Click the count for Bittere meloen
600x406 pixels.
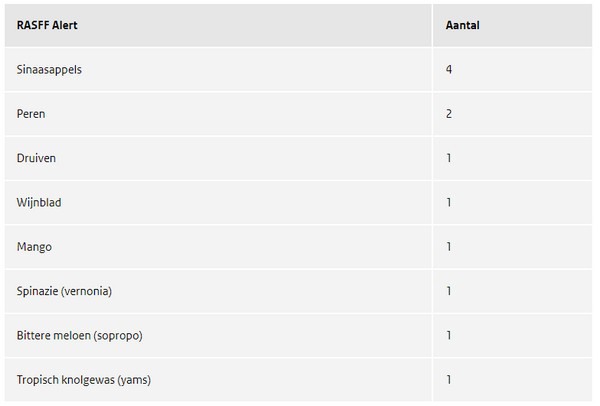[450, 335]
